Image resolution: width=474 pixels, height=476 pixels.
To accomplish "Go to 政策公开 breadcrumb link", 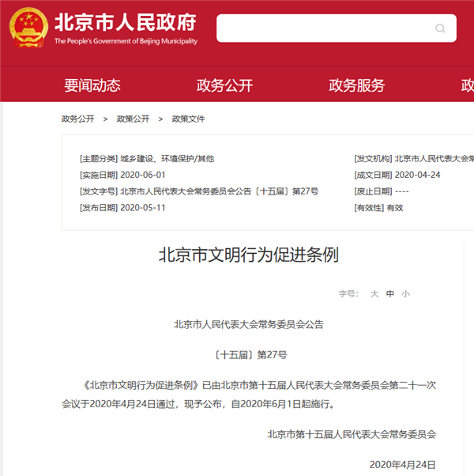I will tap(134, 119).
